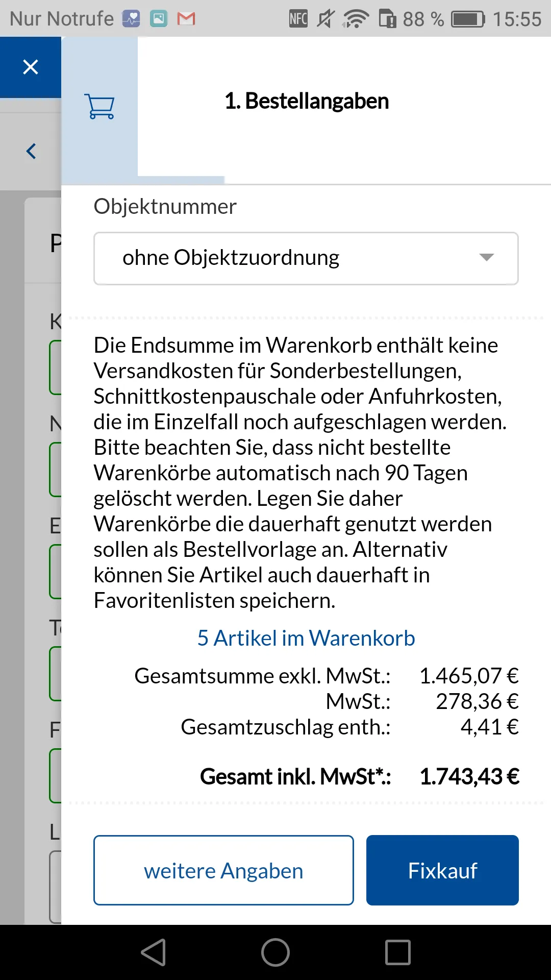Viewport: 551px width, 980px height.
Task: Tap the Android home navigation button
Action: click(x=275, y=952)
